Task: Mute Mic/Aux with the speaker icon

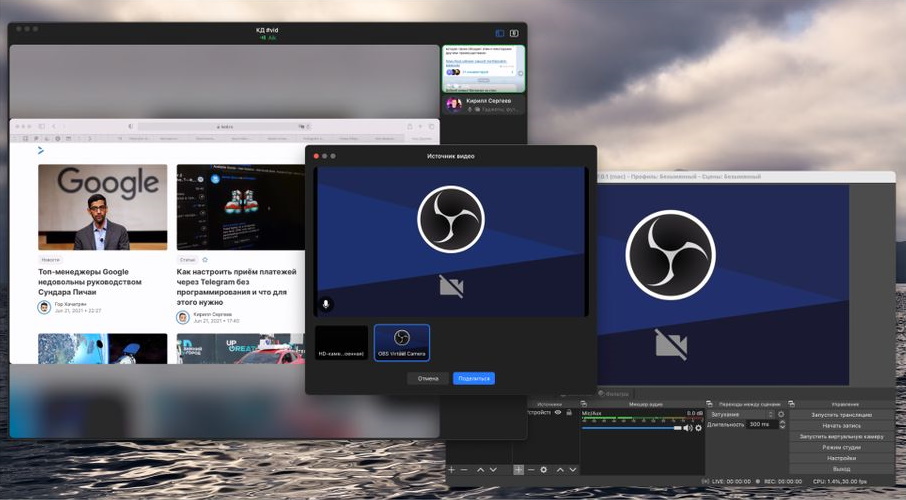Action: click(x=688, y=428)
